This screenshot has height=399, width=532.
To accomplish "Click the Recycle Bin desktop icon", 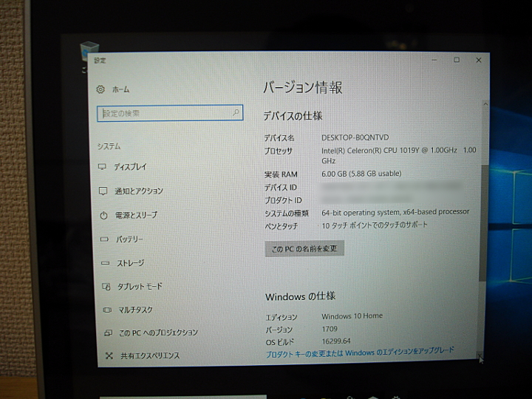I will pyautogui.click(x=89, y=51).
